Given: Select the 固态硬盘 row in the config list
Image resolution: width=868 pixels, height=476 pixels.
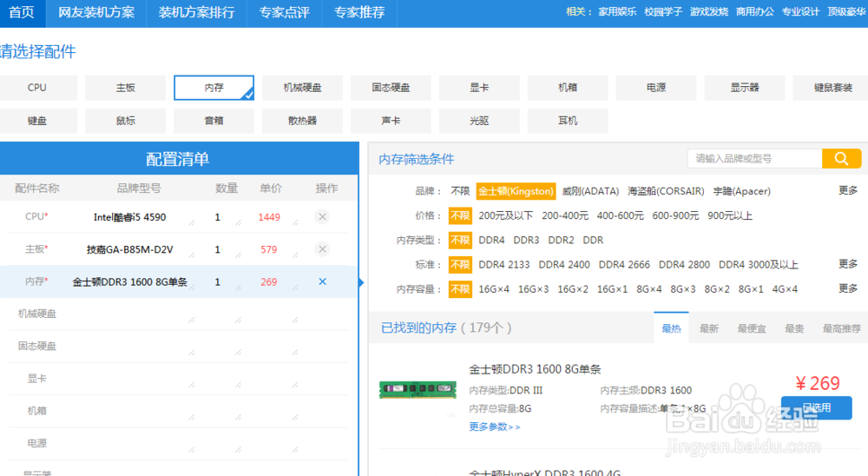Looking at the screenshot, I should click(x=178, y=347).
